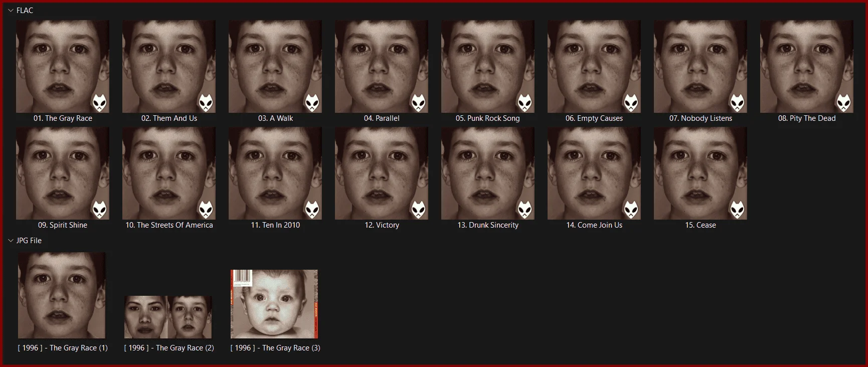Click the file name '14. Come Join Us'
This screenshot has height=367, width=868.
594,225
